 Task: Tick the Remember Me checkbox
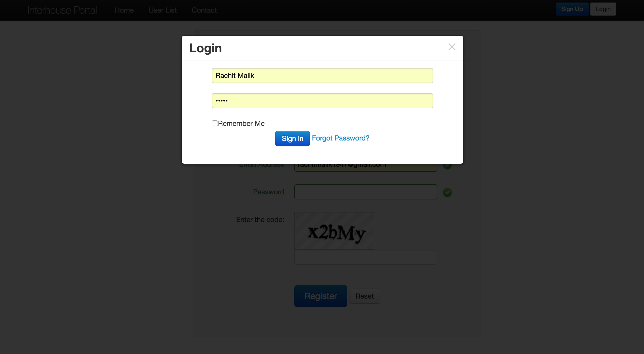pos(215,123)
